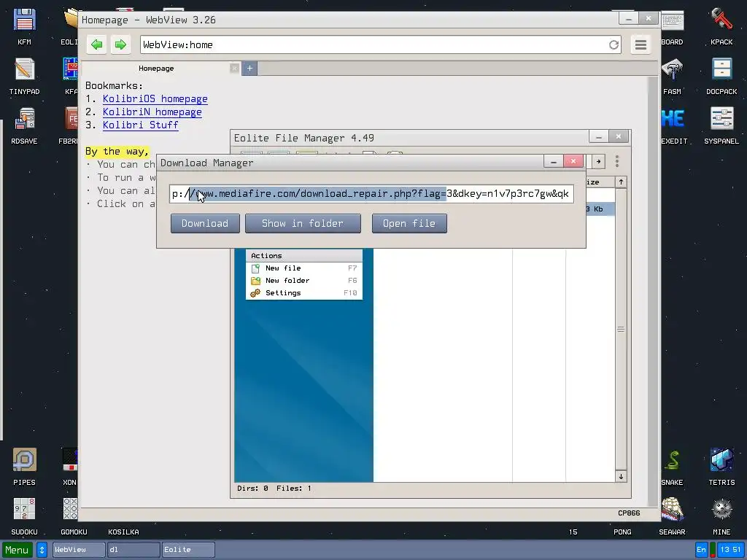Switch to dl task in taskbar

click(133, 550)
